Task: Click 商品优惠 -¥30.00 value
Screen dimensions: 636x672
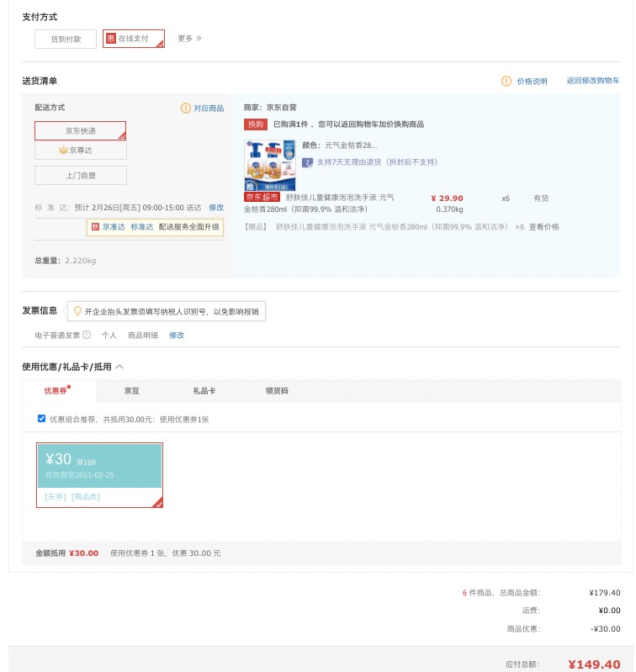Action: 605,629
